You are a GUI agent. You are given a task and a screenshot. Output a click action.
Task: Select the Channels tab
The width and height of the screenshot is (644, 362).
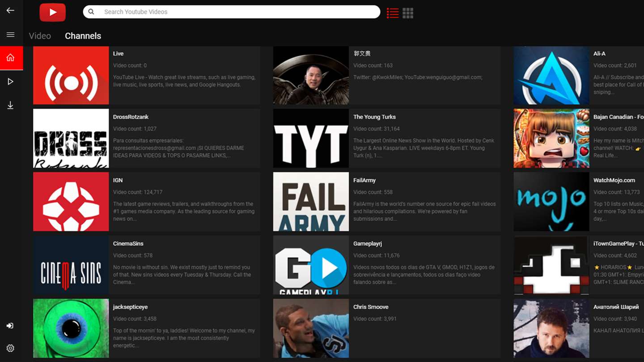pyautogui.click(x=83, y=36)
